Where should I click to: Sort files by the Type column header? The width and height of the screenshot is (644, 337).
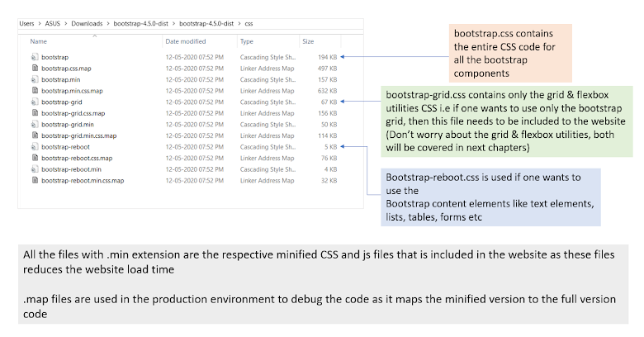coord(247,41)
